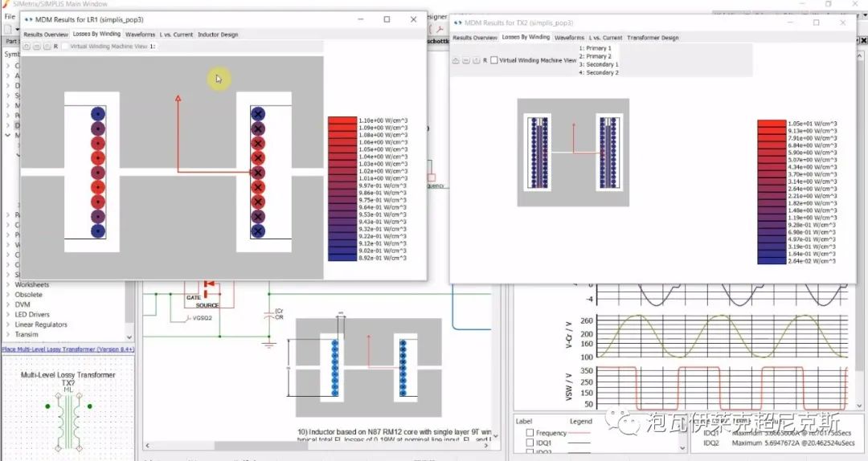This screenshot has height=461, width=868.
Task: Open the File menu in main window
Action: [x=10, y=17]
